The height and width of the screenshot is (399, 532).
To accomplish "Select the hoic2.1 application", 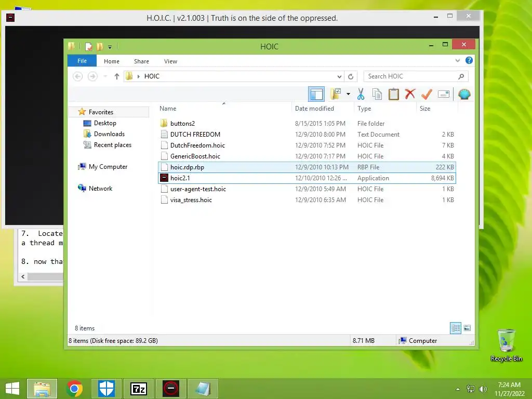I will [x=307, y=178].
